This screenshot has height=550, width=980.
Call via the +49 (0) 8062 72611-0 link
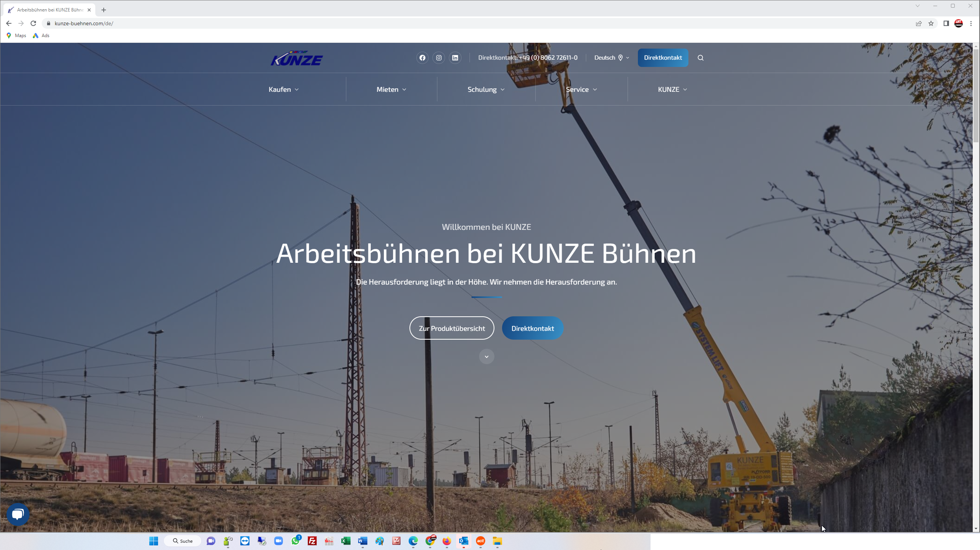tap(548, 58)
